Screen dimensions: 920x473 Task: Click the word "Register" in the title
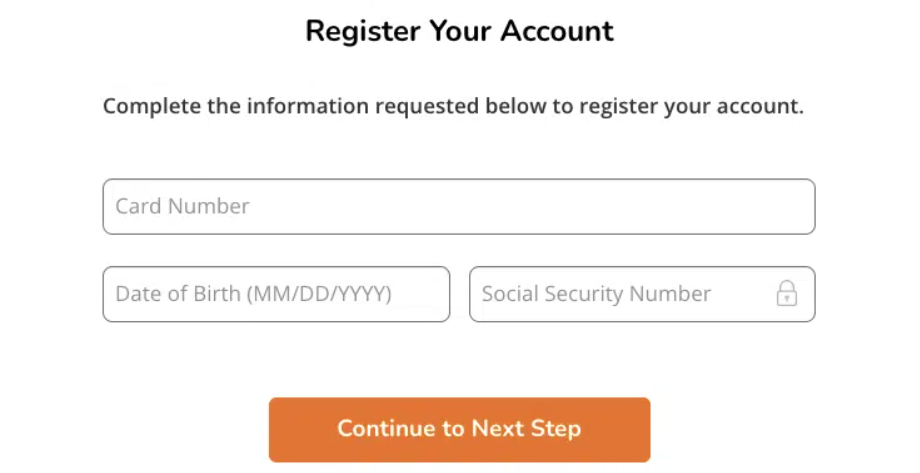click(363, 31)
